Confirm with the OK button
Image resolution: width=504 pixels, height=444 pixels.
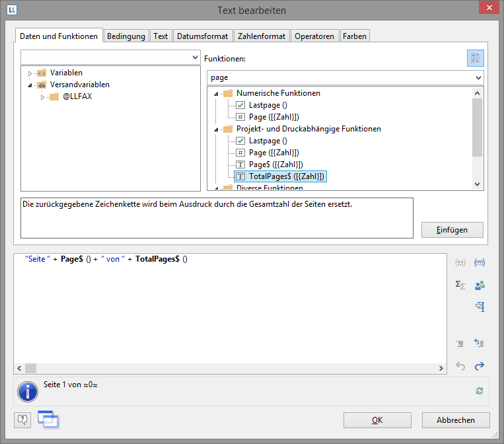tap(377, 420)
